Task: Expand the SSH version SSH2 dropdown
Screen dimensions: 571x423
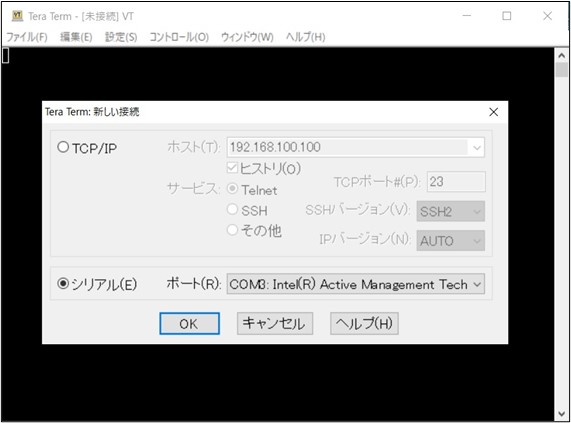Action: 450,211
